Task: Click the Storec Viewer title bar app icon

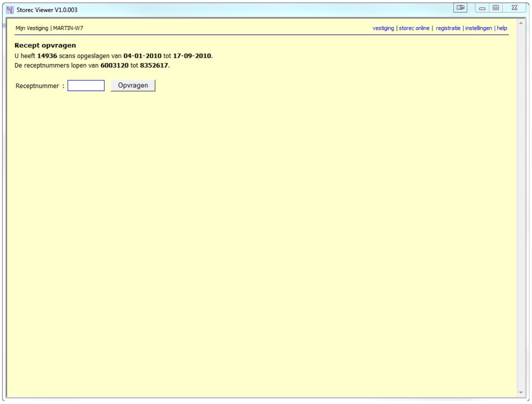Action: coord(11,10)
